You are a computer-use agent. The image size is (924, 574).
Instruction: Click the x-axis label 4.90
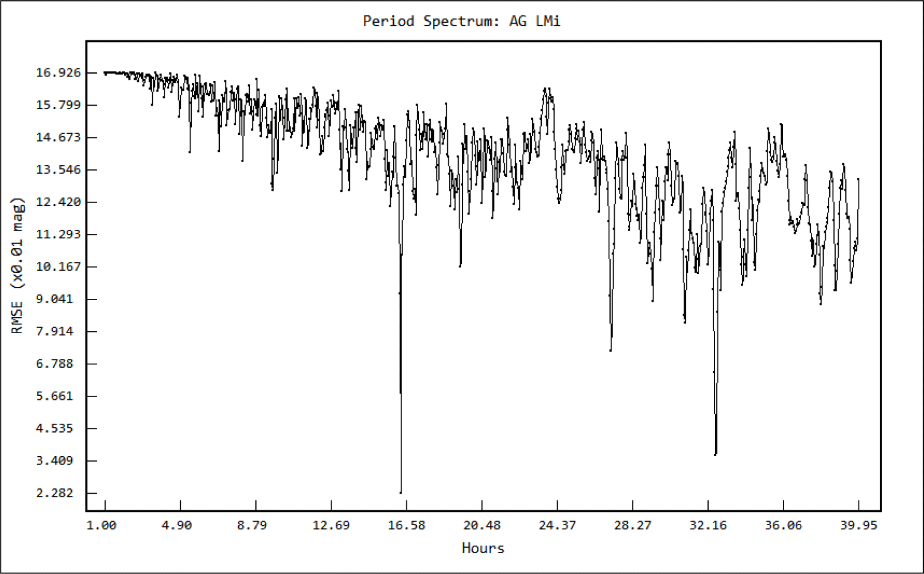(x=177, y=525)
